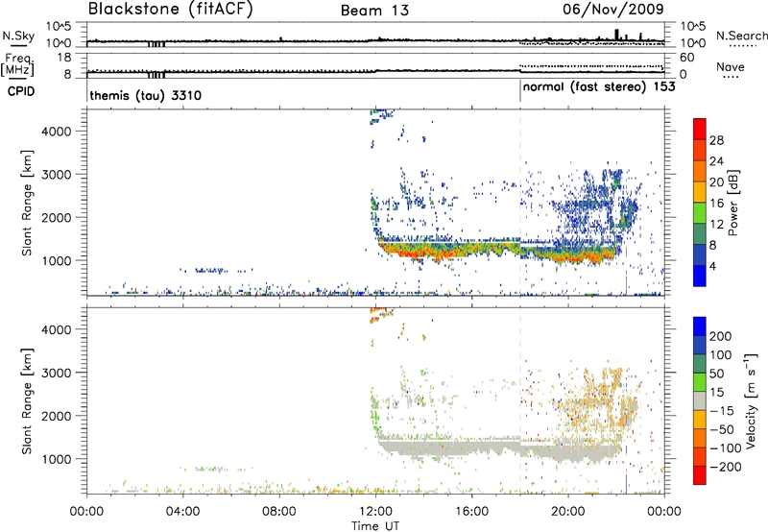Click the '200' velocity scale value

tap(721, 336)
